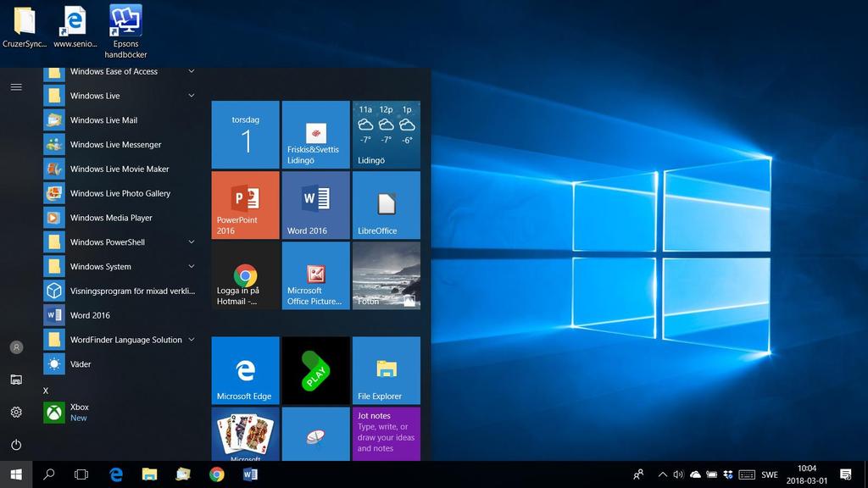Open Edge from the taskbar
868x488 pixels.
tap(115, 474)
